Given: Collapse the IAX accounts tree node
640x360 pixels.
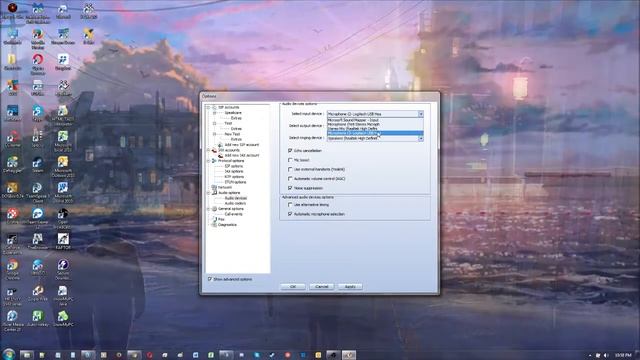Looking at the screenshot, I should [x=208, y=150].
